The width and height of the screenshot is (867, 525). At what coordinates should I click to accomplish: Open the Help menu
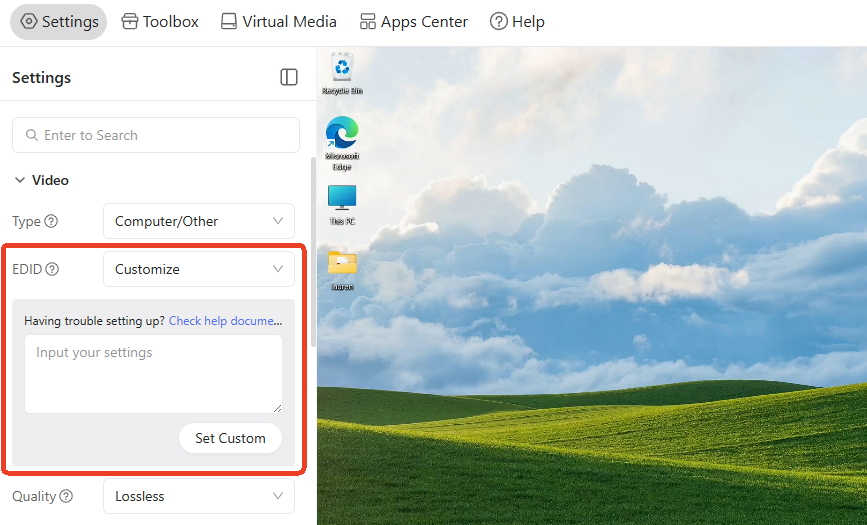coord(517,22)
